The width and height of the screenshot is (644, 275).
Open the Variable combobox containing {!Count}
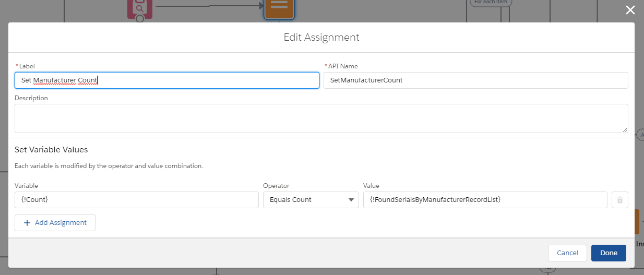(136, 200)
